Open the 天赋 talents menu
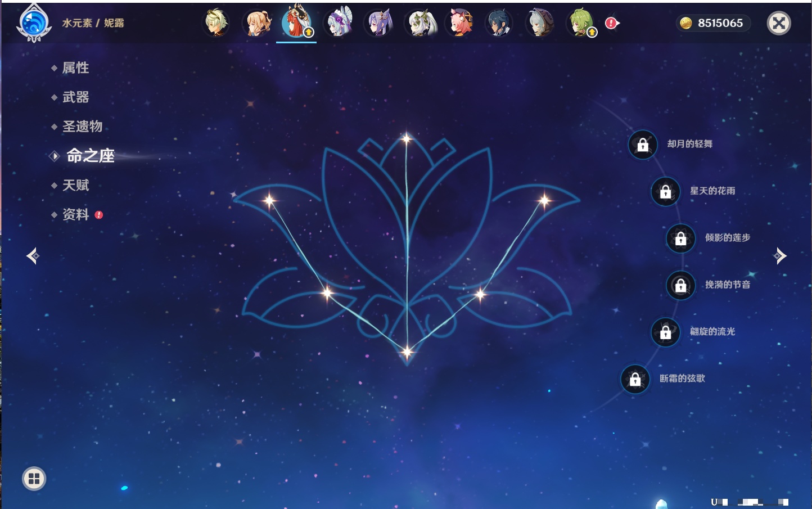 pos(75,185)
